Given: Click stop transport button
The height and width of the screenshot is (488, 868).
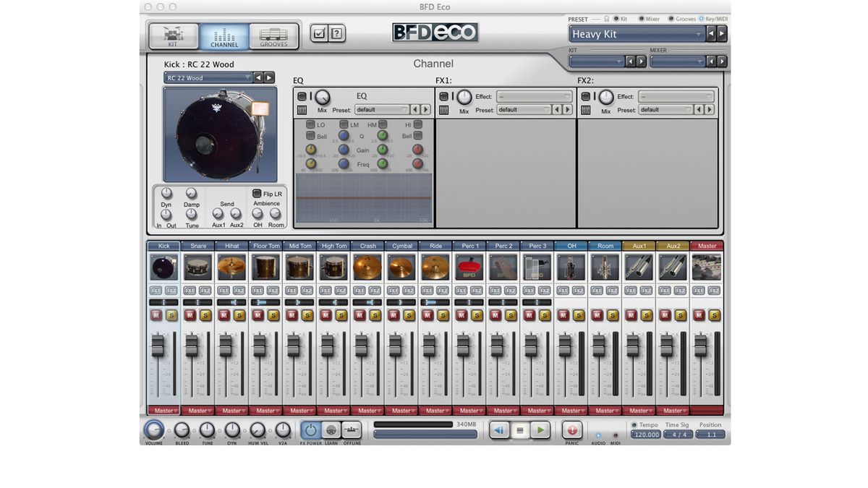Looking at the screenshot, I should (x=519, y=431).
